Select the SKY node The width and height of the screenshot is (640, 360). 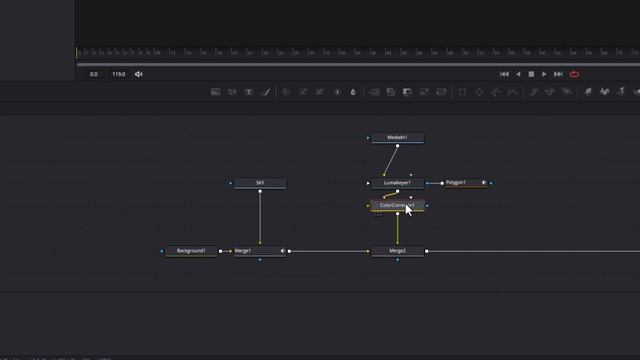click(x=260, y=183)
